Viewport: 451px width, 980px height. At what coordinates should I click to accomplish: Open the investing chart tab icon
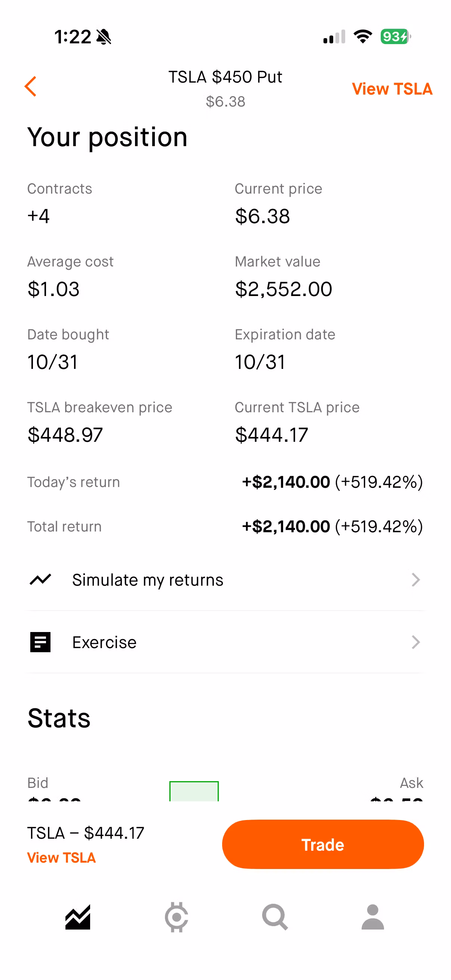[78, 917]
